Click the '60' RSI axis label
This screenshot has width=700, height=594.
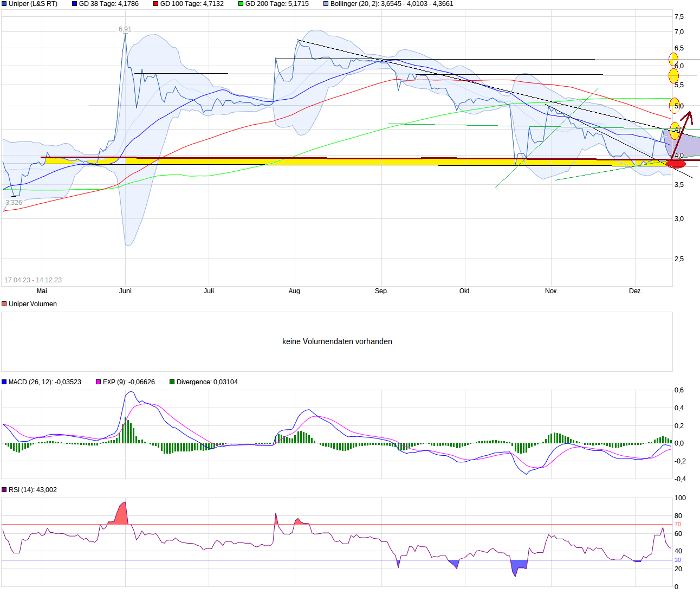(x=678, y=534)
